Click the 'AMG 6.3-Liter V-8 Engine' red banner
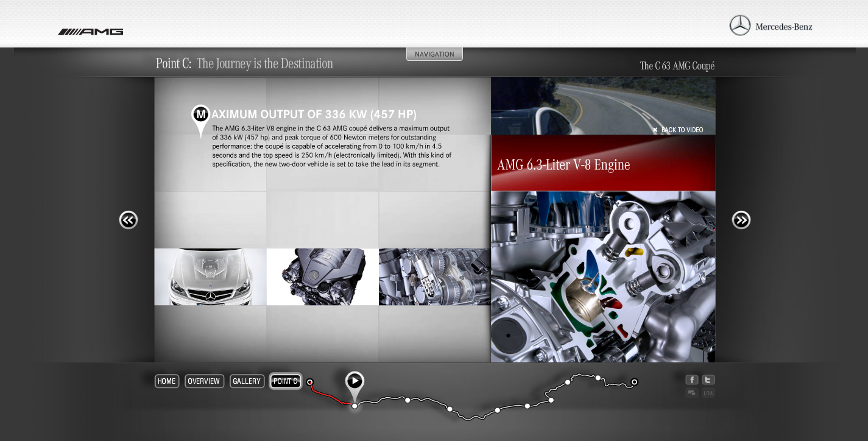This screenshot has height=441, width=868. [x=603, y=163]
